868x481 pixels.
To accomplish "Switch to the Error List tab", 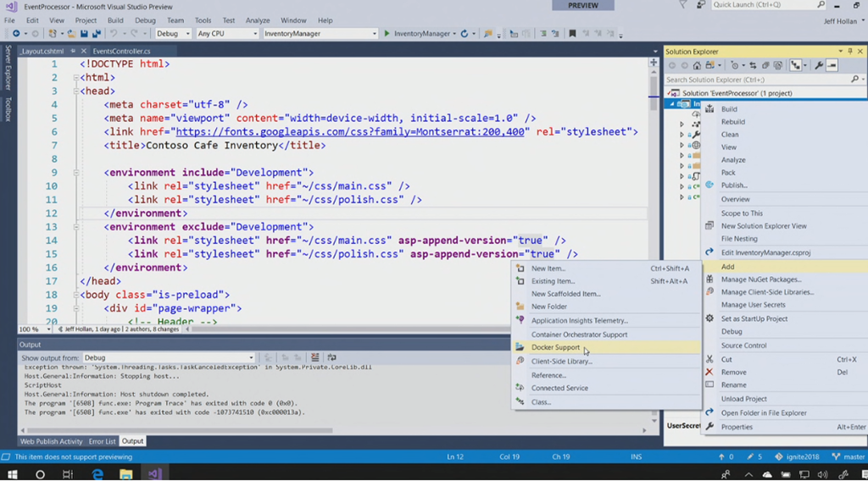I will [102, 441].
